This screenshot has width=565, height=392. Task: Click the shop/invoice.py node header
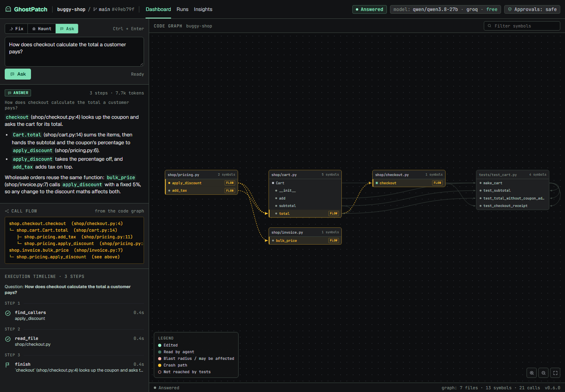pyautogui.click(x=305, y=232)
